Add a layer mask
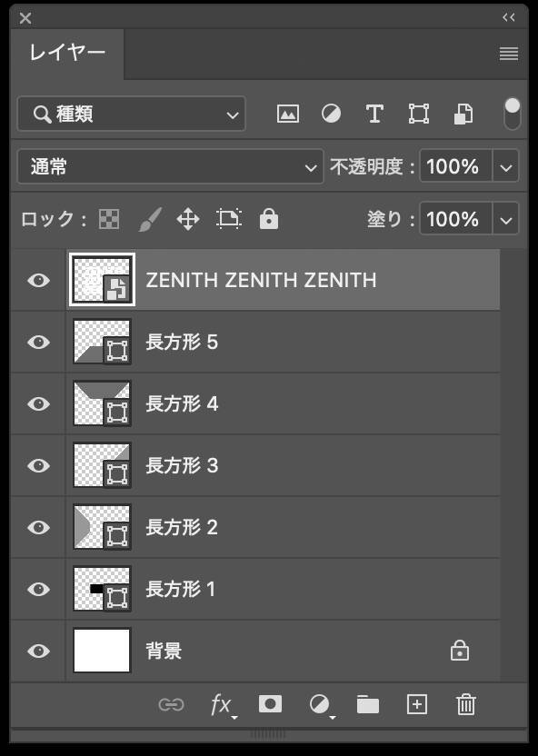This screenshot has height=756, width=538. [269, 704]
